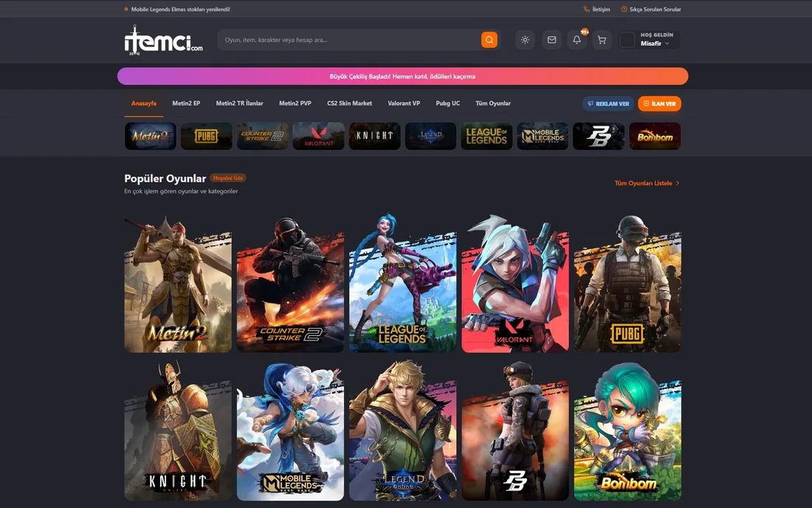Open the shopping cart icon
The width and height of the screenshot is (812, 508).
(x=602, y=40)
